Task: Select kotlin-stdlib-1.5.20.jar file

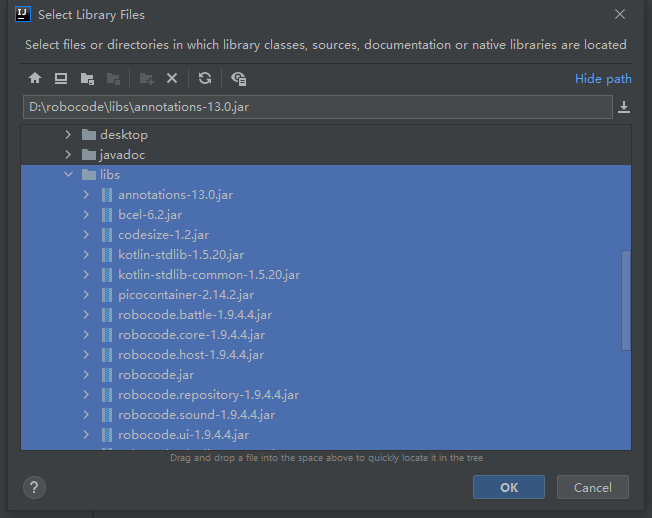Action: pos(326,254)
